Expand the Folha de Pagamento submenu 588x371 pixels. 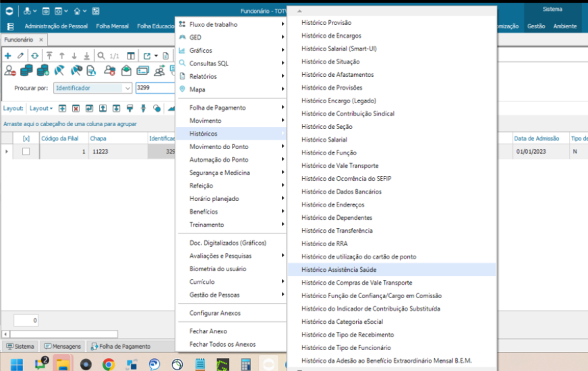click(231, 108)
